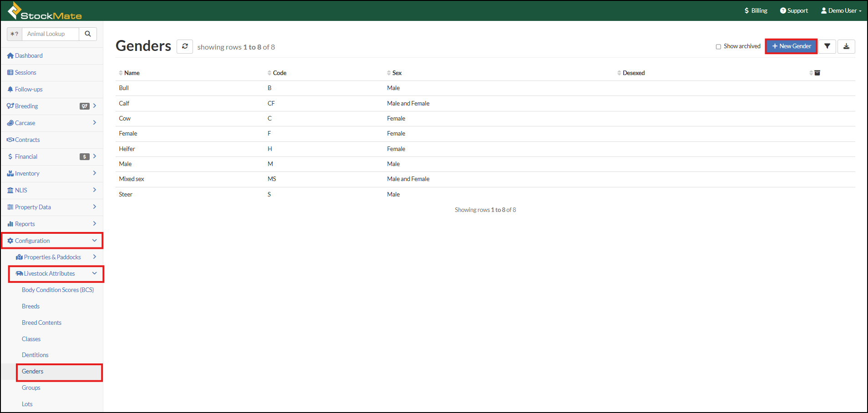Focus the Animal Lookup search field

tap(51, 34)
